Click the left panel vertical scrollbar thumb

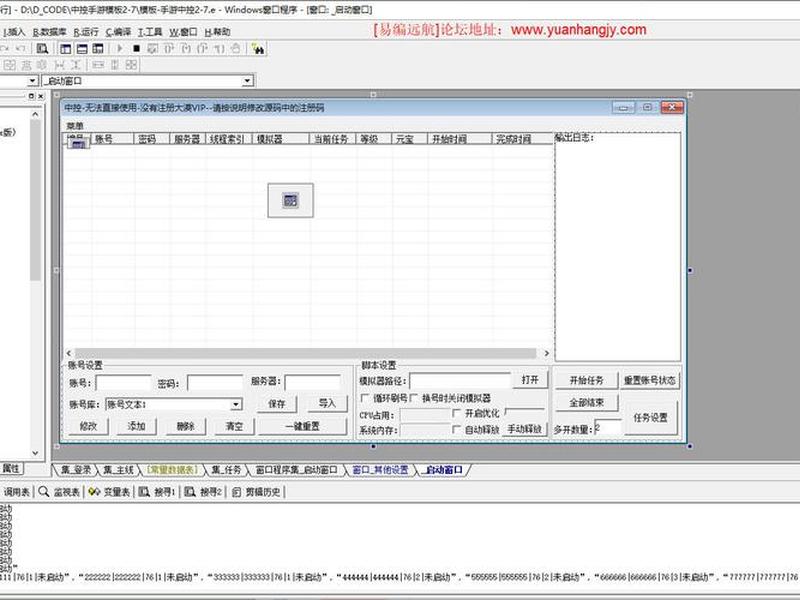pos(35,201)
